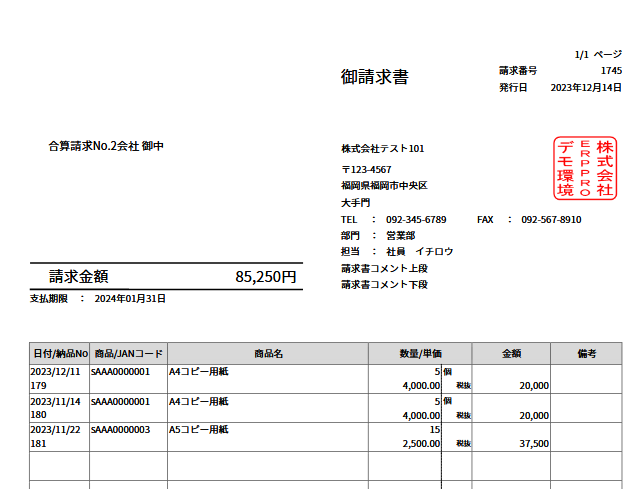This screenshot has width=642, height=503.
Task: Select the postal code 〒123-4567
Action: coord(366,170)
